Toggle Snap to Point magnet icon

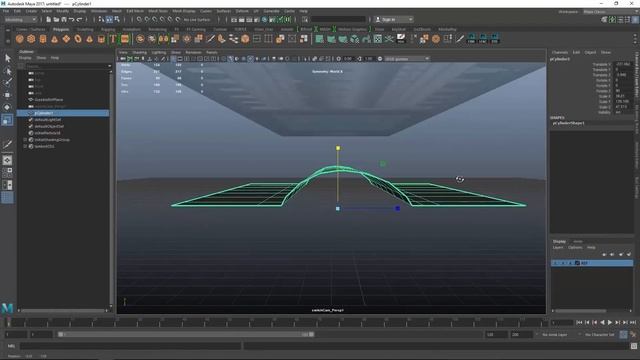tap(155, 19)
